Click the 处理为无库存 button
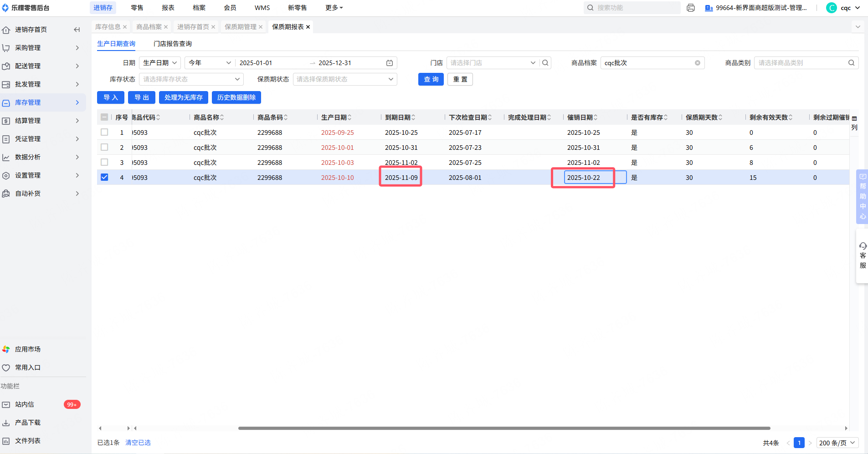The width and height of the screenshot is (868, 454). click(184, 97)
